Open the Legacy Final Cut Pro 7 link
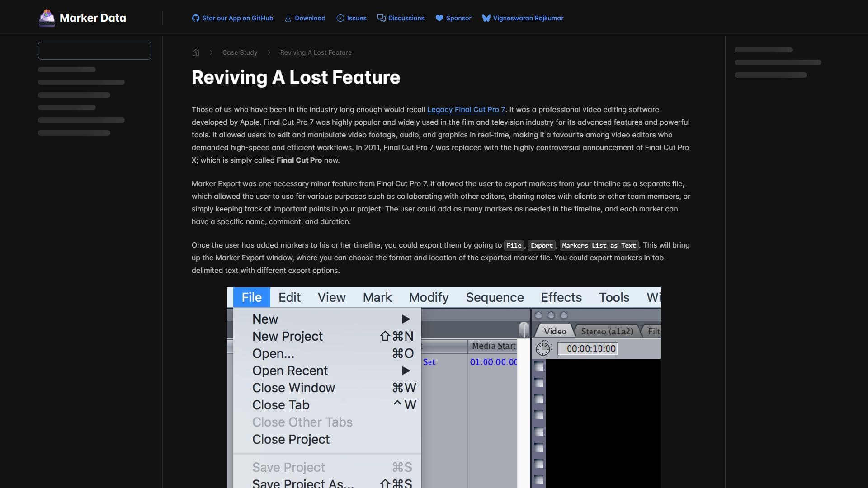This screenshot has width=868, height=488. click(x=466, y=109)
